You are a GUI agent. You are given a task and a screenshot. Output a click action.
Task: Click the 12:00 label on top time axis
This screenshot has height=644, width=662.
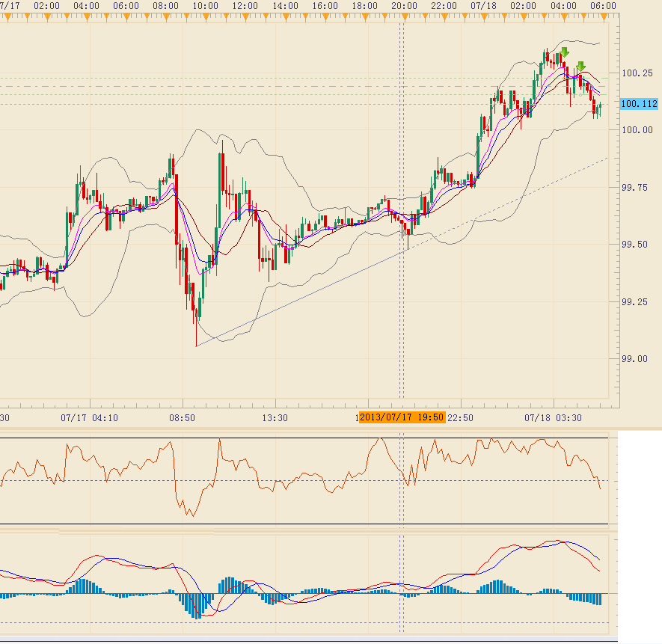point(245,6)
